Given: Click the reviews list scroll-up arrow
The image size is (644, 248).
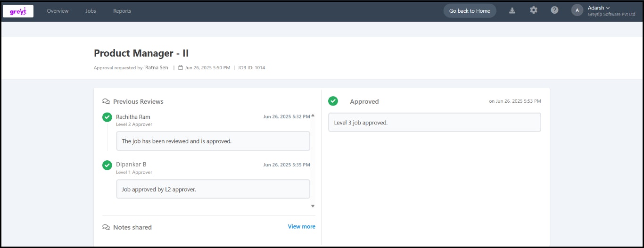Looking at the screenshot, I should click(x=313, y=115).
